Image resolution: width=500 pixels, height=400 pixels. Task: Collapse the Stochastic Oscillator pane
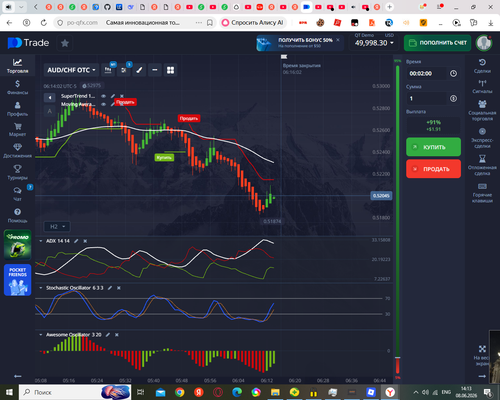coord(40,288)
